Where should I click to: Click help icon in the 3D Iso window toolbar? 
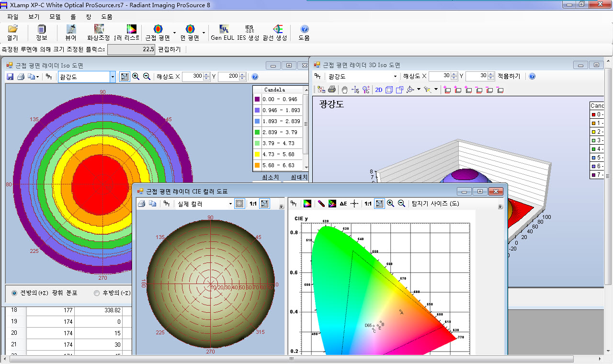tap(532, 76)
